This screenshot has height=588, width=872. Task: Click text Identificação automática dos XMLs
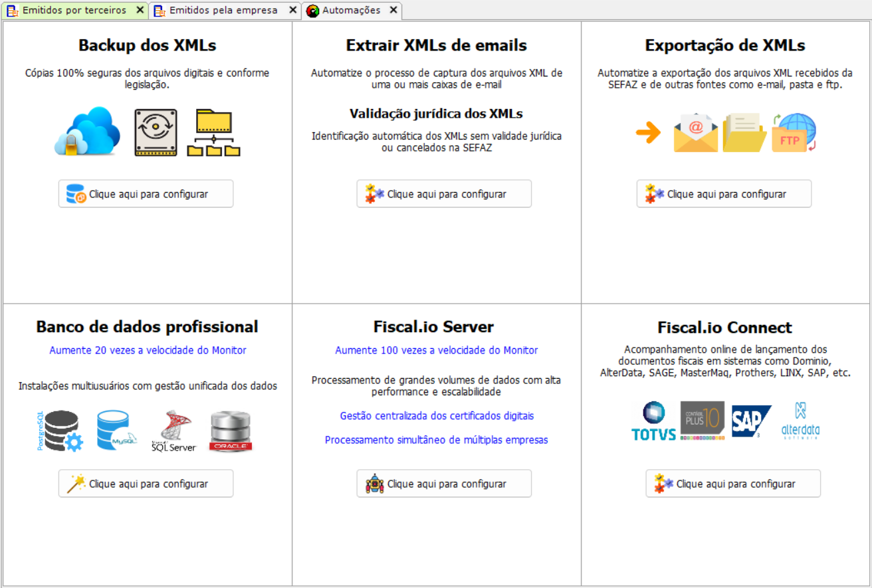click(x=437, y=142)
